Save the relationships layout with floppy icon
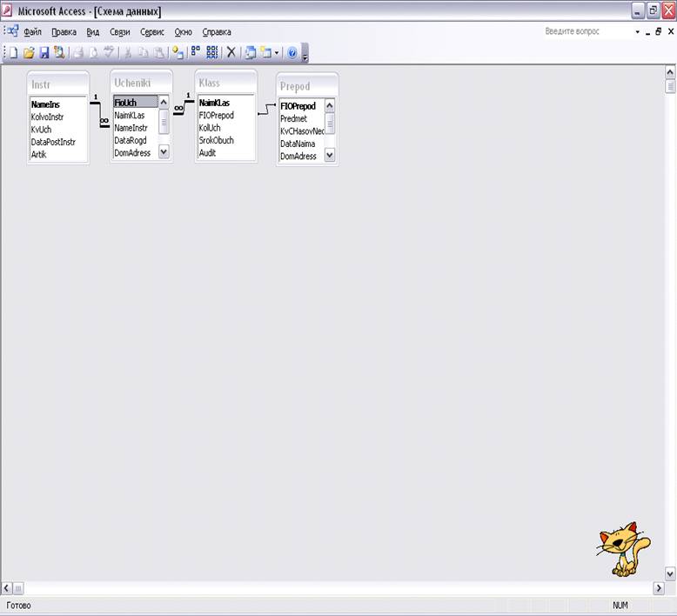677x616 pixels. (x=44, y=53)
